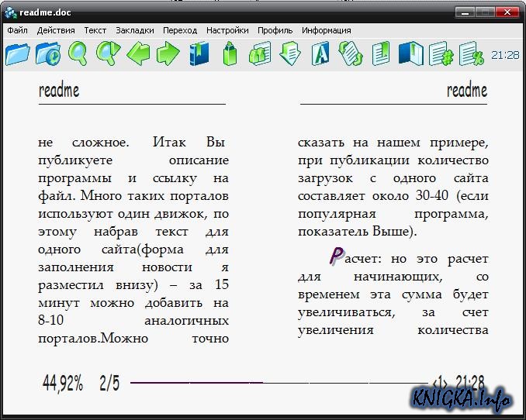Open the Закладки menu

135,30
